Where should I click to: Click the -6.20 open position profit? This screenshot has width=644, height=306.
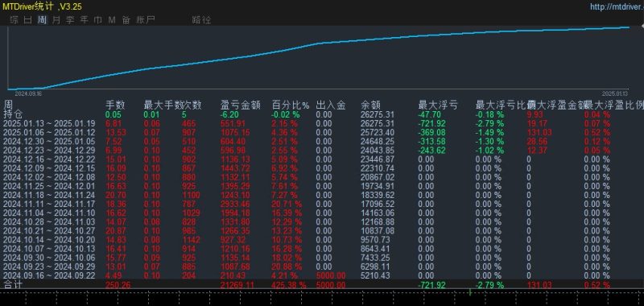click(229, 114)
